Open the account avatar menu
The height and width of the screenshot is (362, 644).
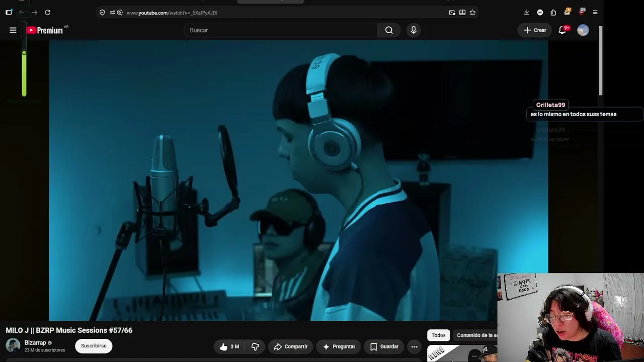coord(583,30)
